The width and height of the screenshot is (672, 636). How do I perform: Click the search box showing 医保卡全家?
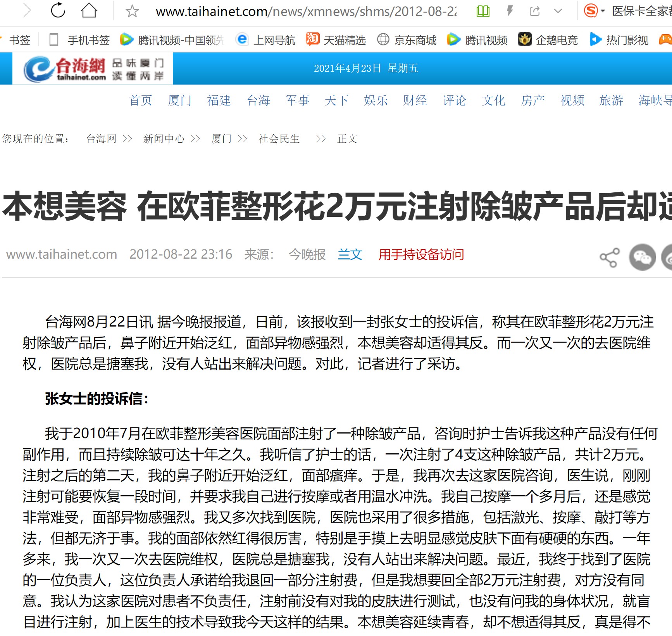pyautogui.click(x=642, y=11)
